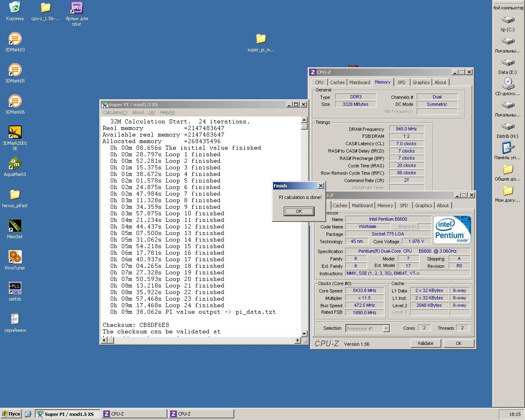Click Super PI vertical scrollbar up arrow
The height and width of the screenshot is (420, 525).
[x=304, y=120]
